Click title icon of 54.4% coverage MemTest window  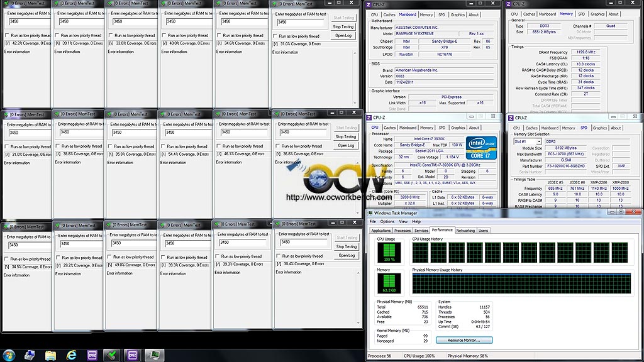coord(162,114)
